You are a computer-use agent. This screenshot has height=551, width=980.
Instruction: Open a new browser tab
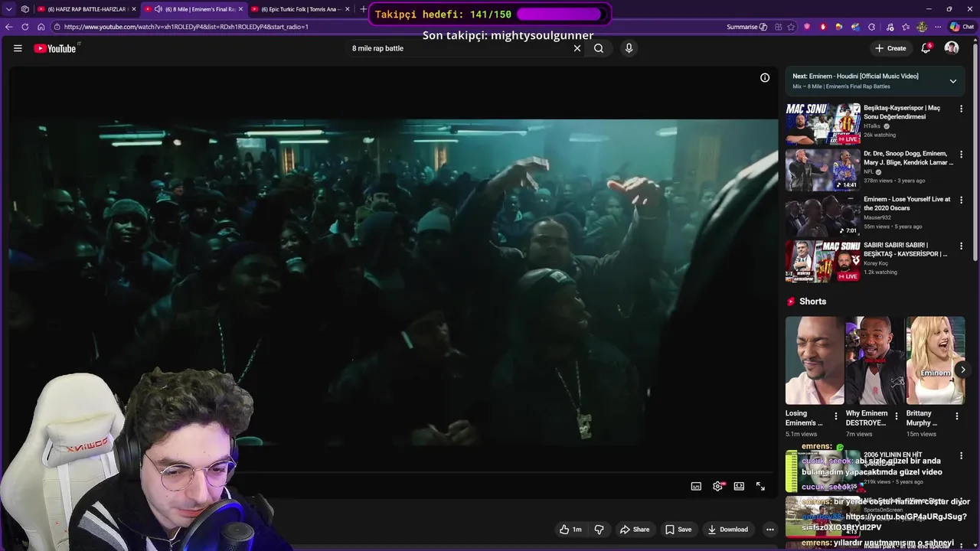pos(363,9)
